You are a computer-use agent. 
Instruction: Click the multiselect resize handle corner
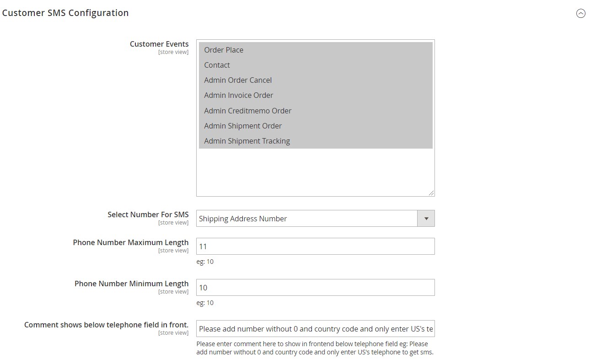tap(431, 193)
